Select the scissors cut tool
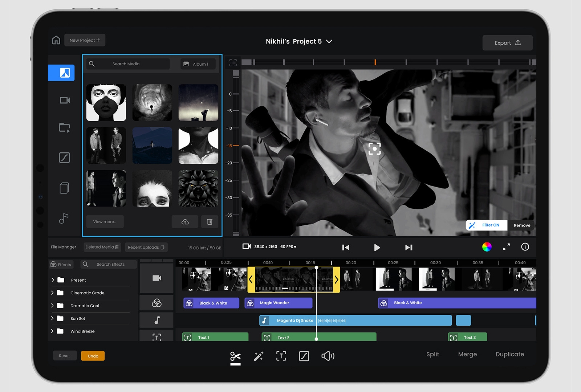581x392 pixels. 235,356
